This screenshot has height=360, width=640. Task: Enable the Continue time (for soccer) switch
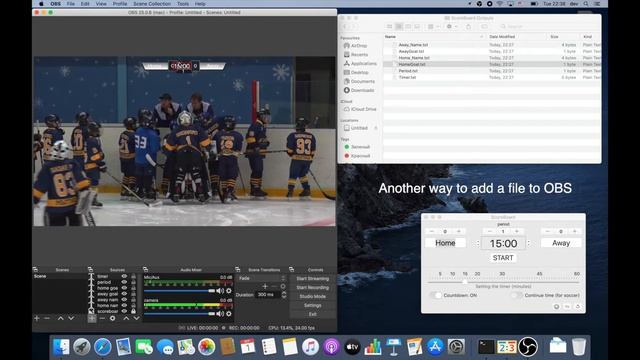click(x=517, y=295)
